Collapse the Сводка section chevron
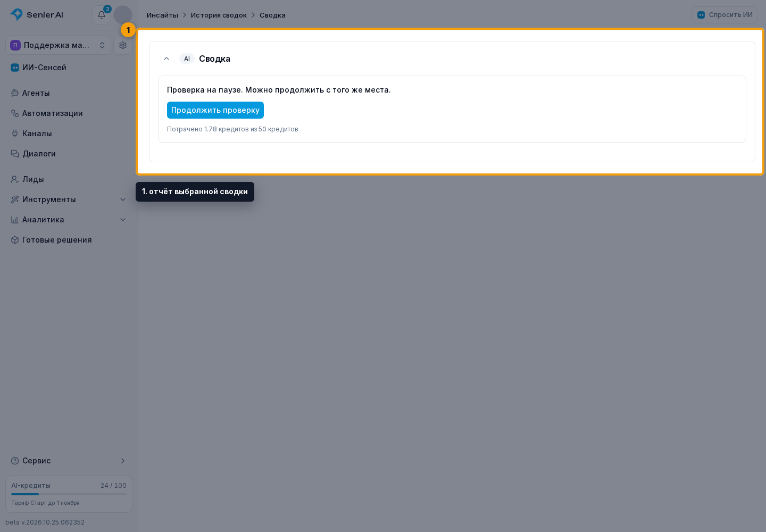Image resolution: width=766 pixels, height=532 pixels. click(166, 59)
